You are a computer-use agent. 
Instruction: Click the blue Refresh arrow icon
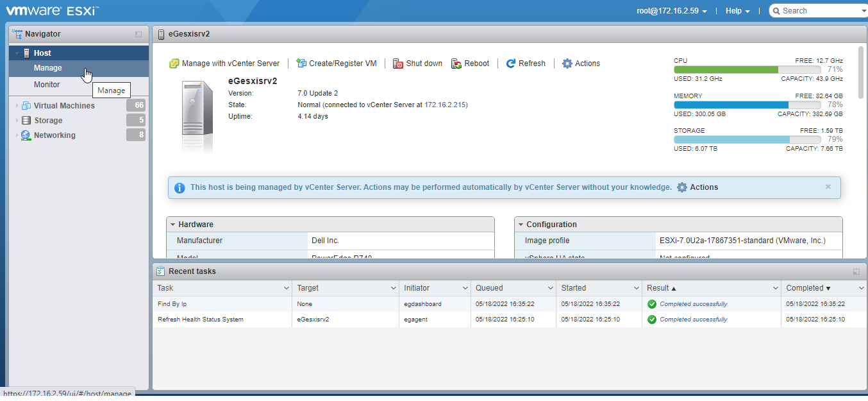511,64
